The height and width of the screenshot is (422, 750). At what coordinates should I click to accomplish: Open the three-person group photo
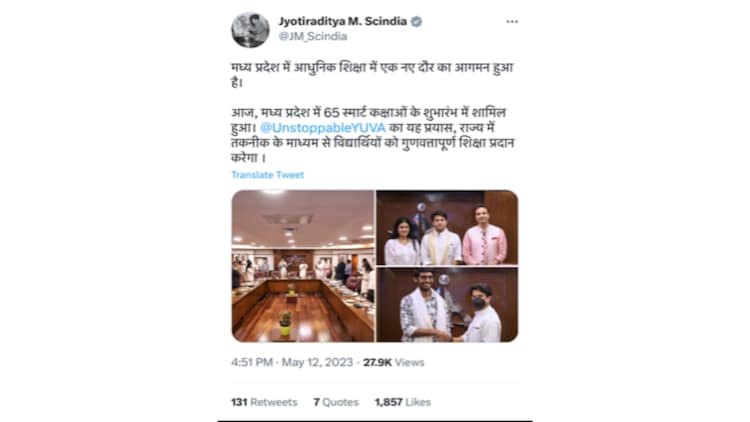tap(447, 227)
